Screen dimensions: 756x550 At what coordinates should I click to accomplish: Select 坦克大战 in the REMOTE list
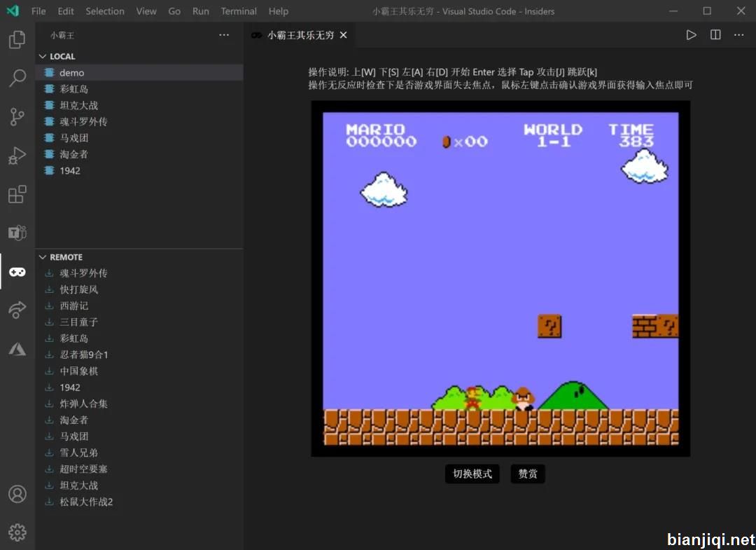coord(140,486)
